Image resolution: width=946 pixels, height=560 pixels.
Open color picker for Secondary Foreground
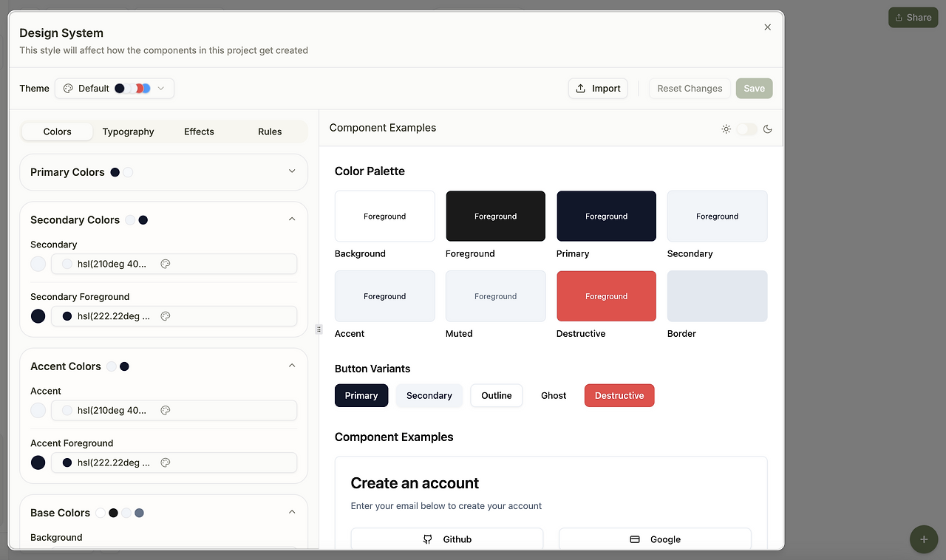(166, 316)
